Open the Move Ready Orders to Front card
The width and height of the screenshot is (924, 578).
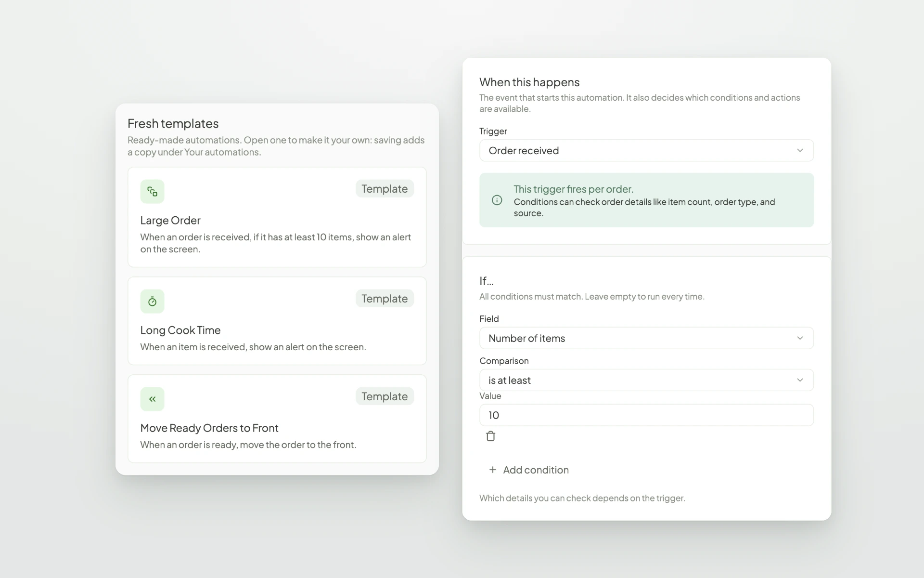[x=277, y=419]
